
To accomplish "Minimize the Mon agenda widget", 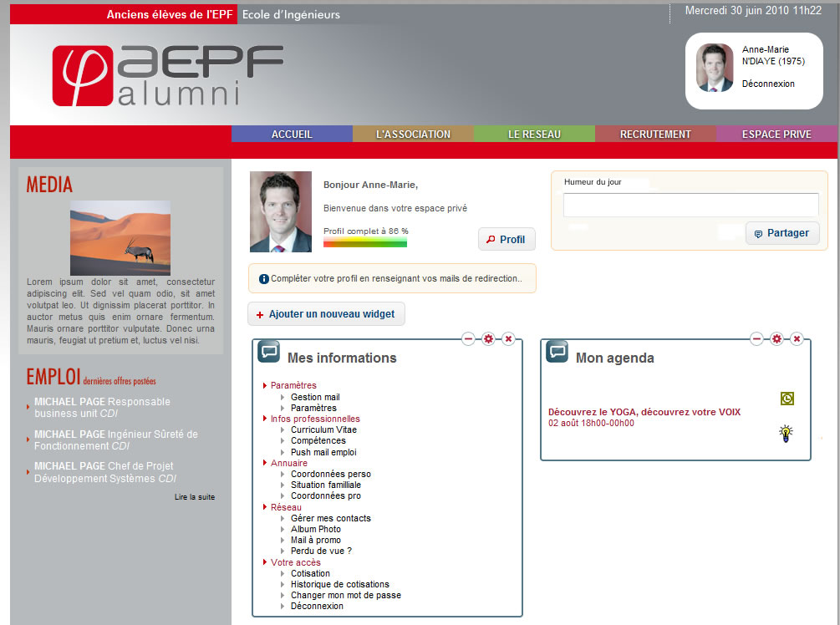I will [x=757, y=338].
